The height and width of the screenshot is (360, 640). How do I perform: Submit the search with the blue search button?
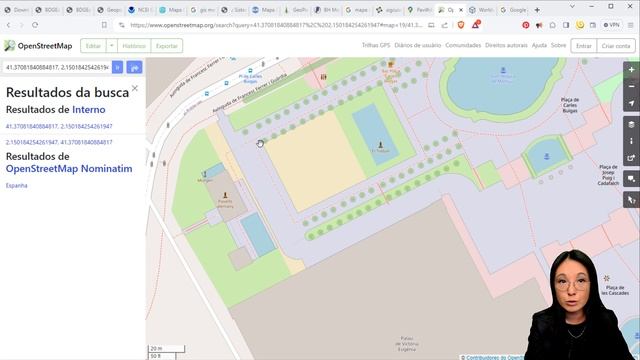[118, 67]
